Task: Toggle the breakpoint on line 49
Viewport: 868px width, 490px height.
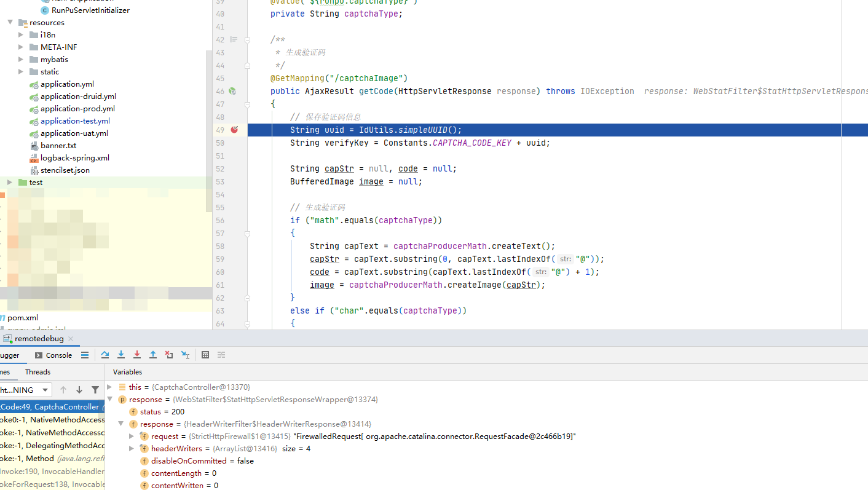Action: pos(232,130)
